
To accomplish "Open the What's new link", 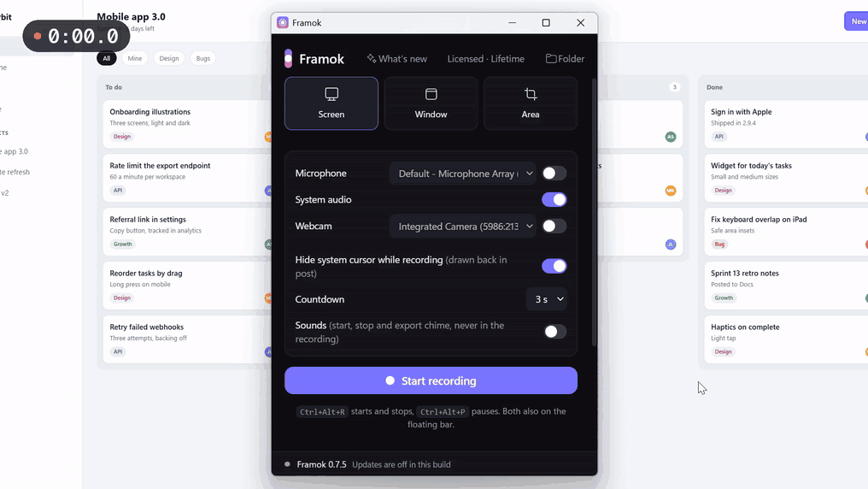I will pyautogui.click(x=397, y=59).
